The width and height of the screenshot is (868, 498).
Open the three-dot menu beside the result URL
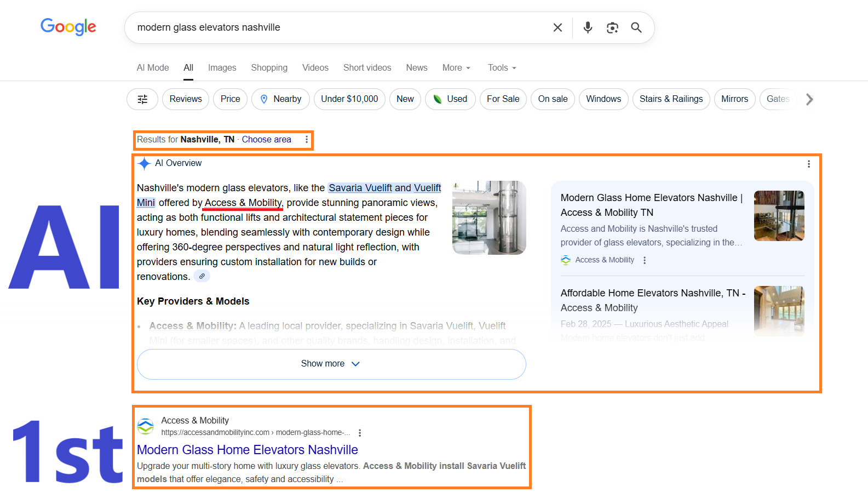pyautogui.click(x=360, y=433)
